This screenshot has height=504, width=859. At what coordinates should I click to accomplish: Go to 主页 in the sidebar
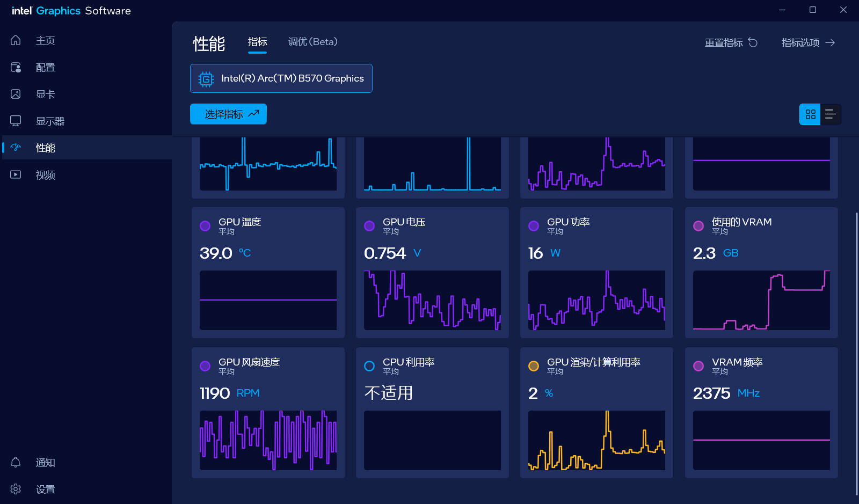[86, 40]
